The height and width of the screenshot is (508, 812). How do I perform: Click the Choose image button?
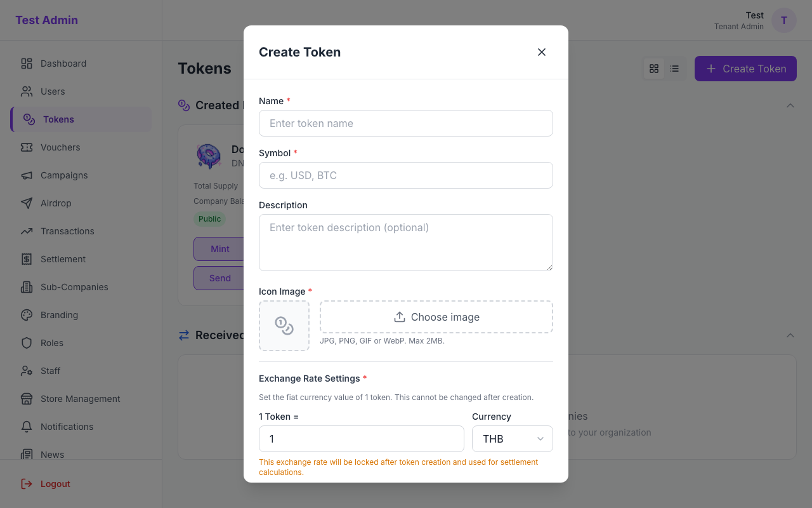436,317
